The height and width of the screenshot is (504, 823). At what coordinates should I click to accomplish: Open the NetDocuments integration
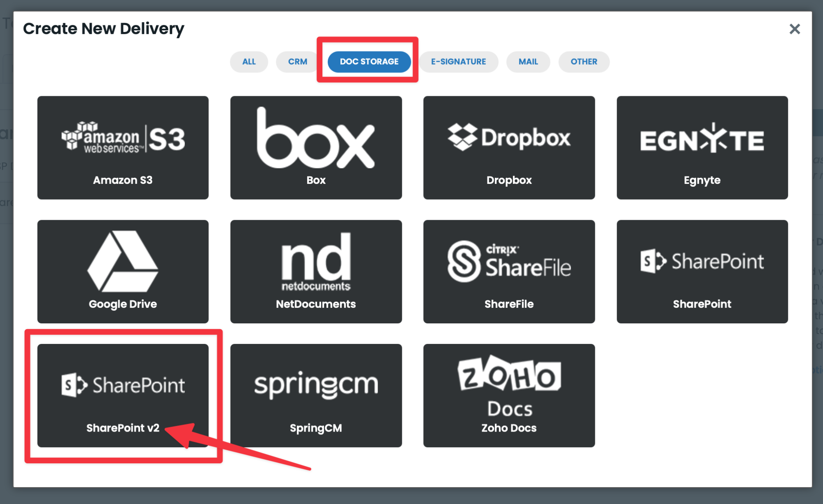coord(316,271)
